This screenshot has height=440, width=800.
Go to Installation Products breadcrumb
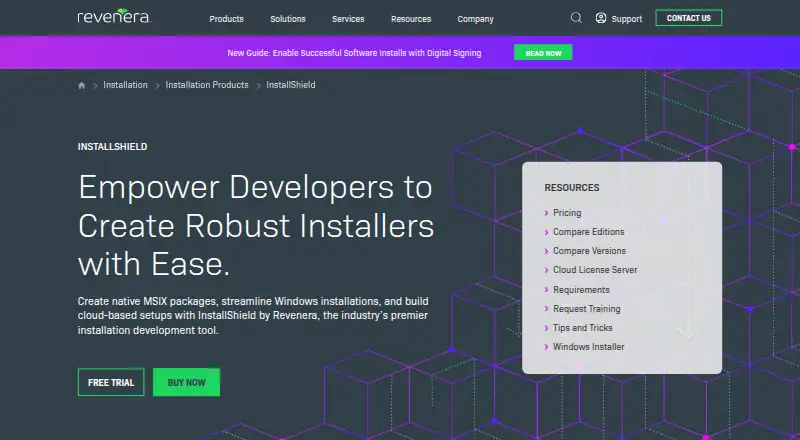click(x=207, y=85)
